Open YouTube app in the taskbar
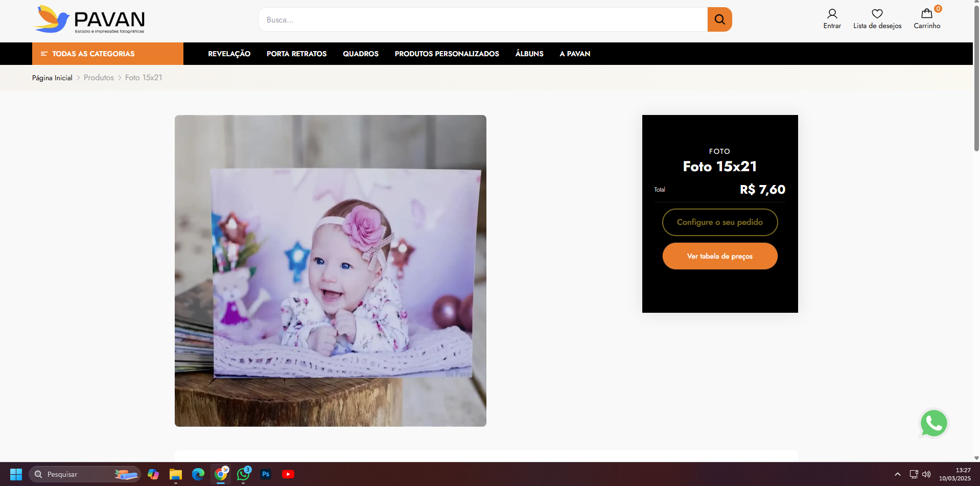The image size is (980, 486). pyautogui.click(x=288, y=474)
